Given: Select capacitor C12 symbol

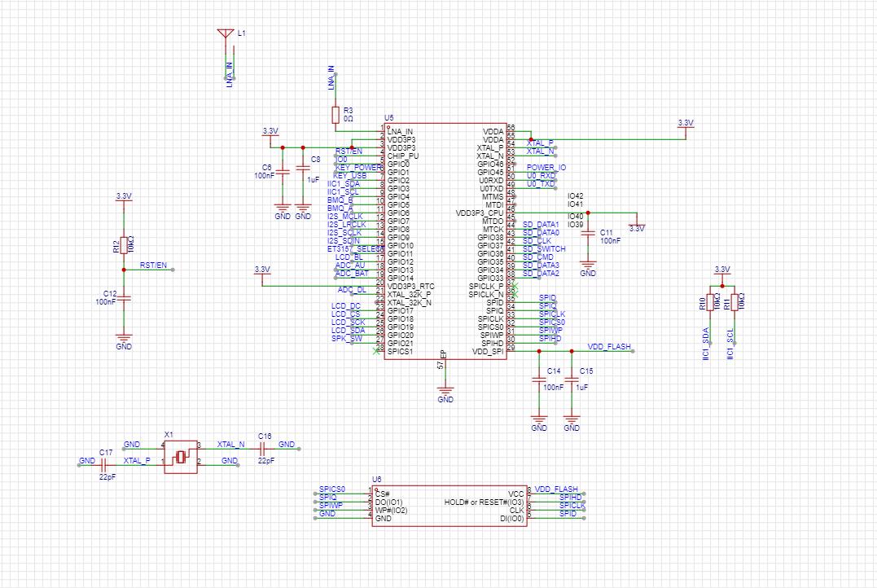Looking at the screenshot, I should 124,299.
